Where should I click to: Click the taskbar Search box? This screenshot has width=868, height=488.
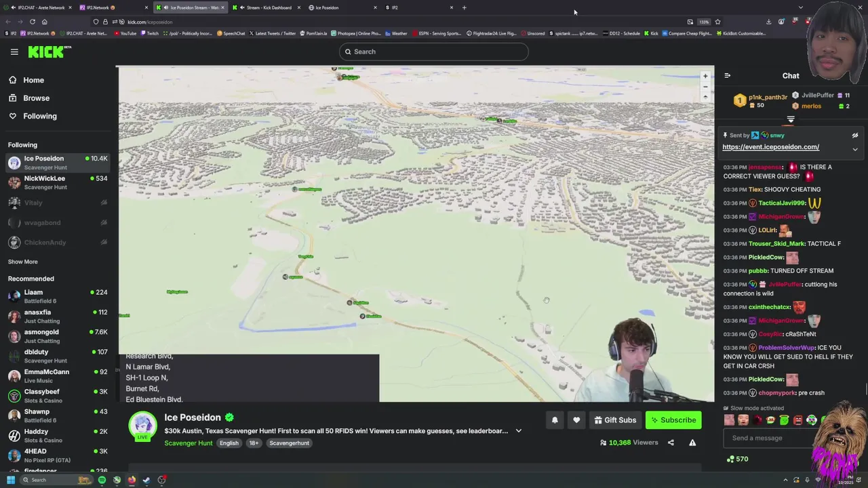pos(58,480)
